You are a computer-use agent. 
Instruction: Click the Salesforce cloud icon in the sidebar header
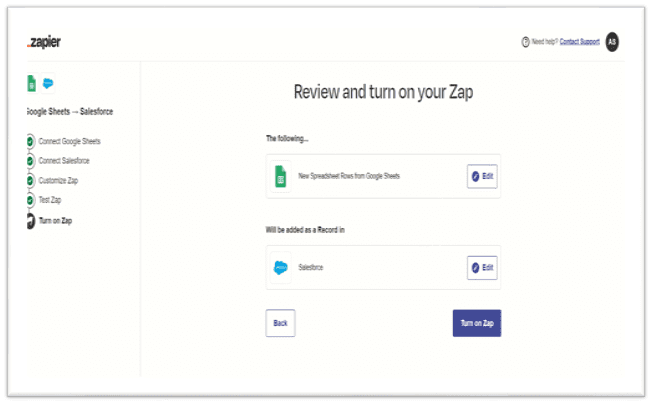pyautogui.click(x=47, y=83)
